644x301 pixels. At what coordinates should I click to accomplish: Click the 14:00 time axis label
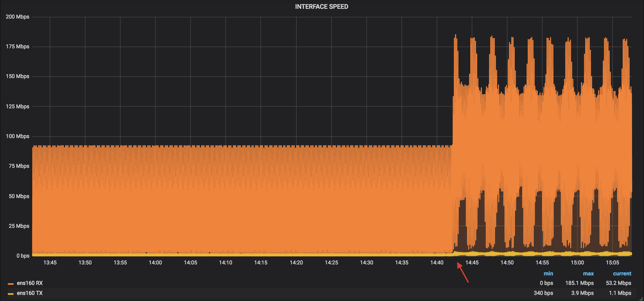pos(155,262)
